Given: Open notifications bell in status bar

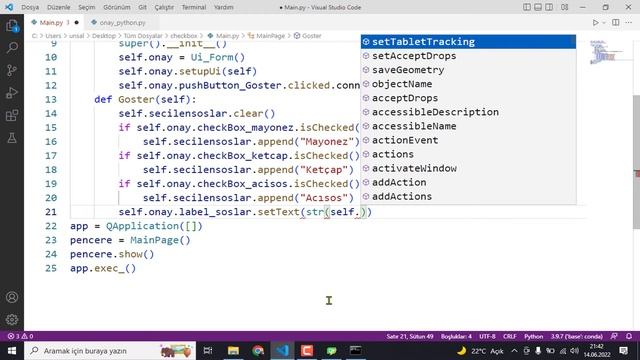Looking at the screenshot, I should [629, 336].
